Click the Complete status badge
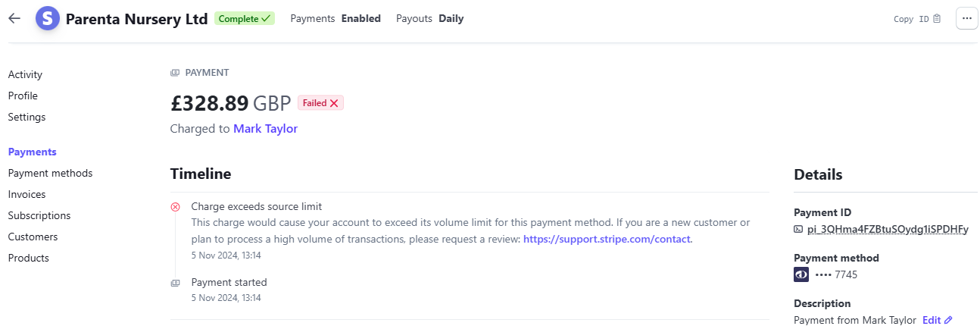Viewport: 980px width, 326px height. pos(245,18)
